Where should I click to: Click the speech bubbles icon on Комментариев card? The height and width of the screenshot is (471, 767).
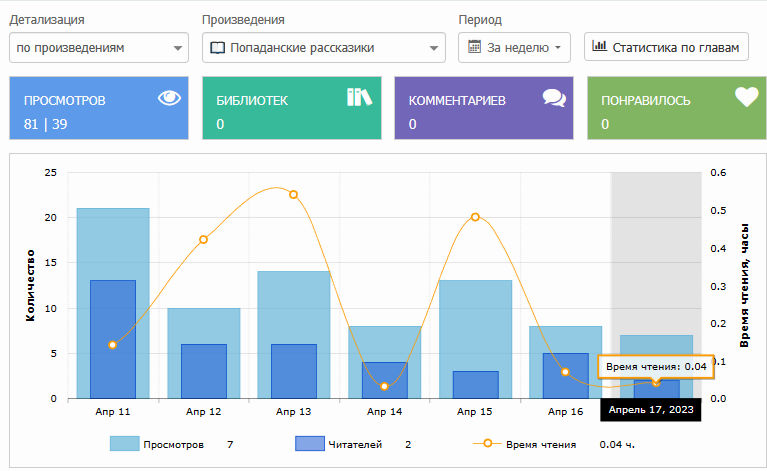point(553,98)
